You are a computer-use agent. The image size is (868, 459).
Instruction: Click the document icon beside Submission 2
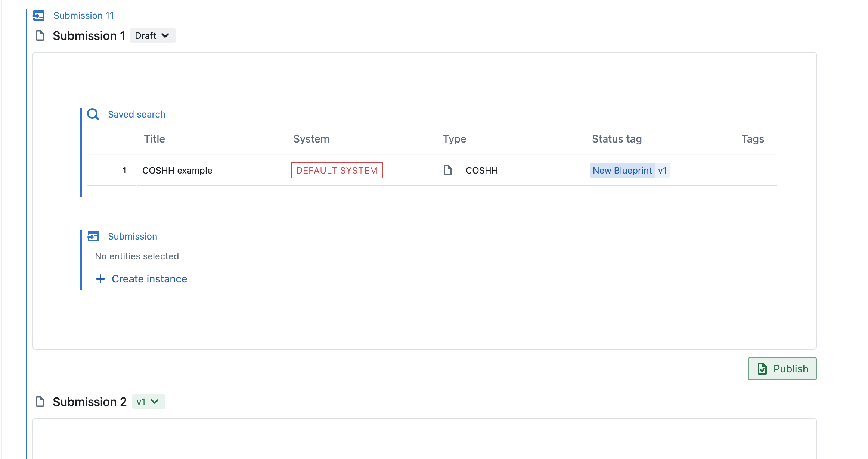point(40,402)
